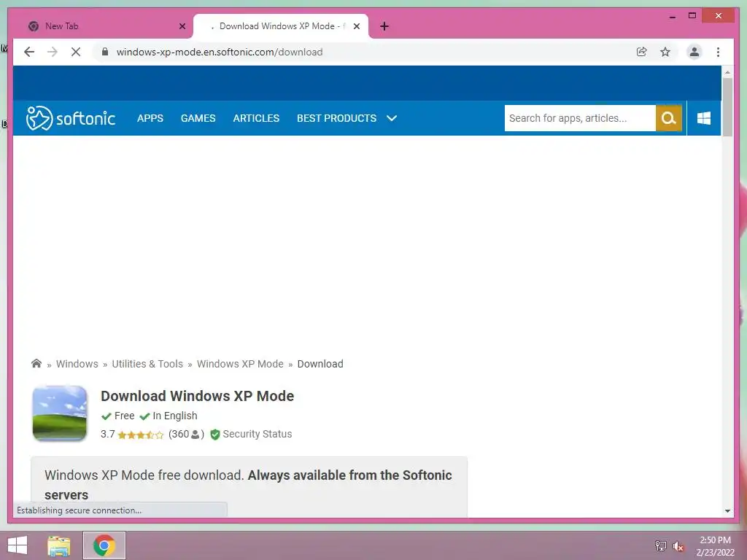Viewport: 747px width, 560px height.
Task: Click the Search for apps, articles field
Action: [580, 118]
